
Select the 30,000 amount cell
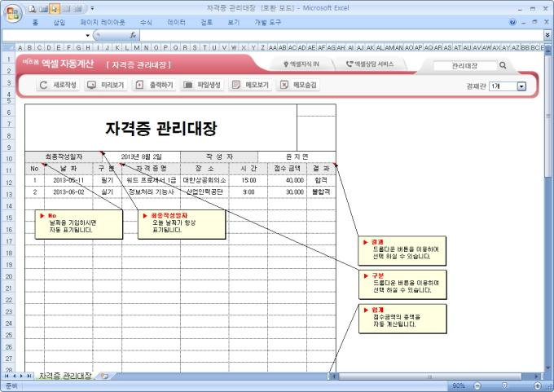[288, 192]
